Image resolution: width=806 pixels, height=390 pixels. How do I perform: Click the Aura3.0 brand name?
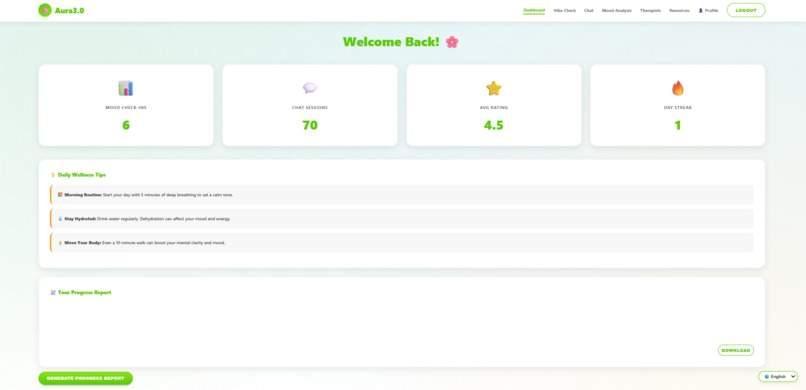[69, 10]
